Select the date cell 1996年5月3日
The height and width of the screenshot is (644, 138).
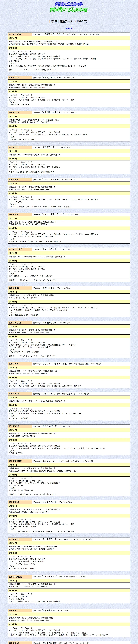tap(20, 577)
